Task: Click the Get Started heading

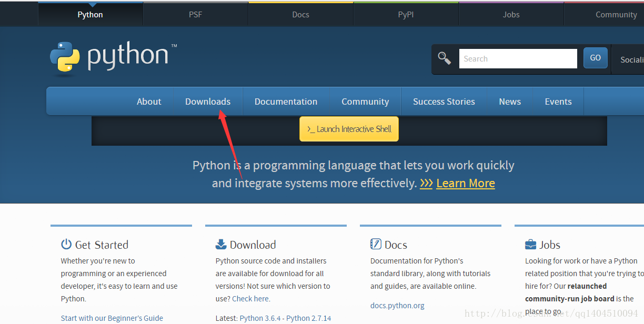Action: (x=102, y=245)
